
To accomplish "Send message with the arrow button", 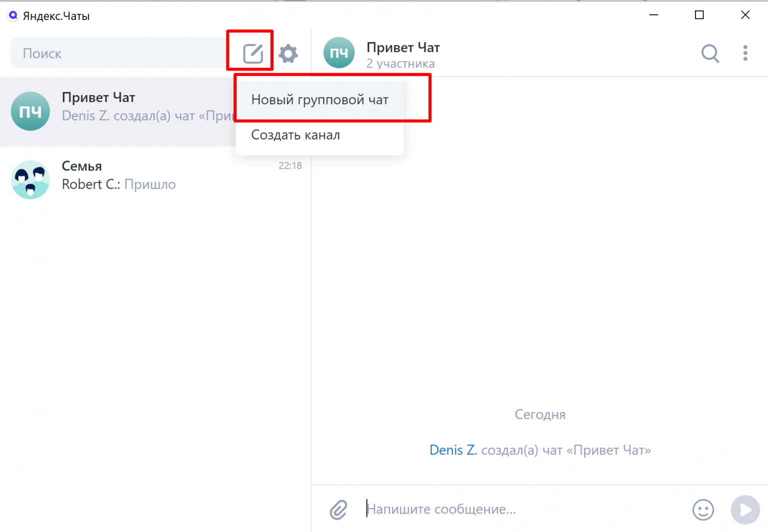I will click(x=745, y=509).
